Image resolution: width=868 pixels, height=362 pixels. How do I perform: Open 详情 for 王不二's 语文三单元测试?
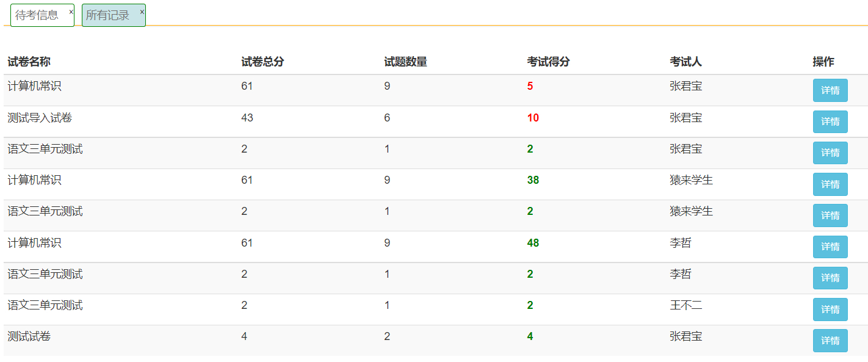[830, 310]
